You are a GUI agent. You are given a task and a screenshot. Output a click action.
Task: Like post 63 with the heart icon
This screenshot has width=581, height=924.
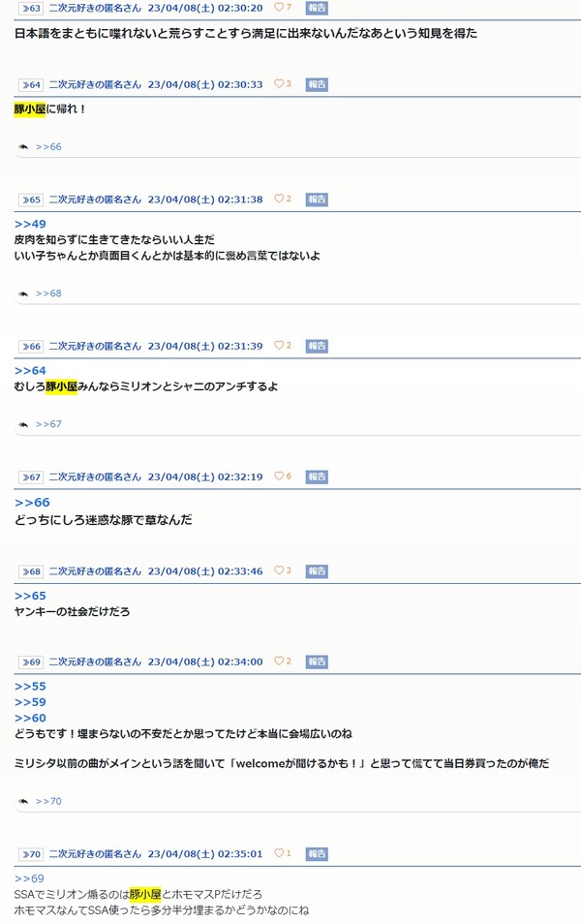click(279, 8)
